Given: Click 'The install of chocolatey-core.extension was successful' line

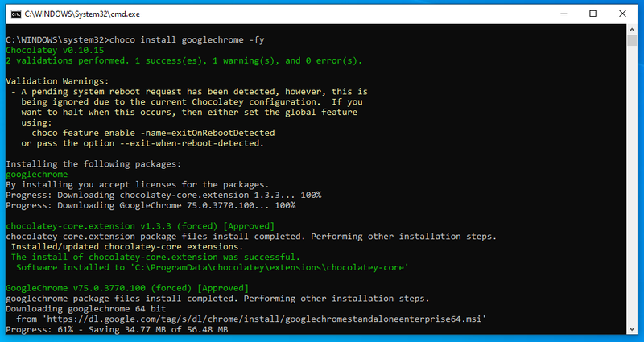Looking at the screenshot, I should click(x=155, y=257).
